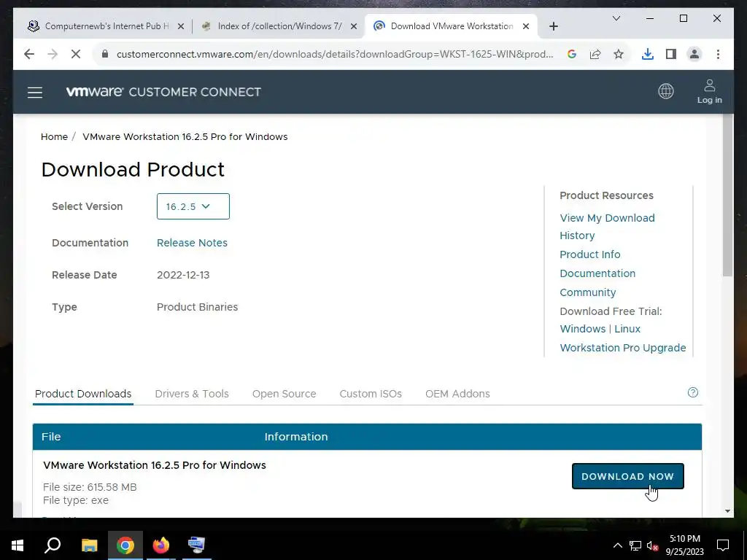
Task: Click the '2022-12-13' release date text
Action: 183,275
